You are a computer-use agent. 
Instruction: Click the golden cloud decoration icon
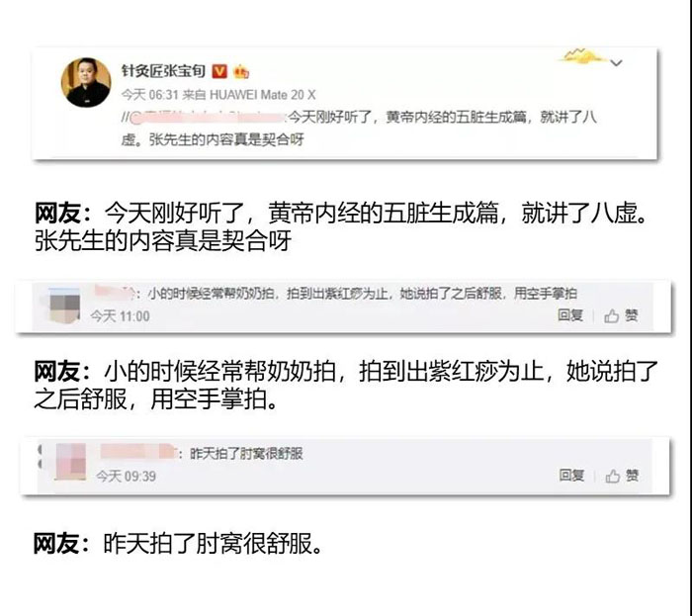(582, 55)
